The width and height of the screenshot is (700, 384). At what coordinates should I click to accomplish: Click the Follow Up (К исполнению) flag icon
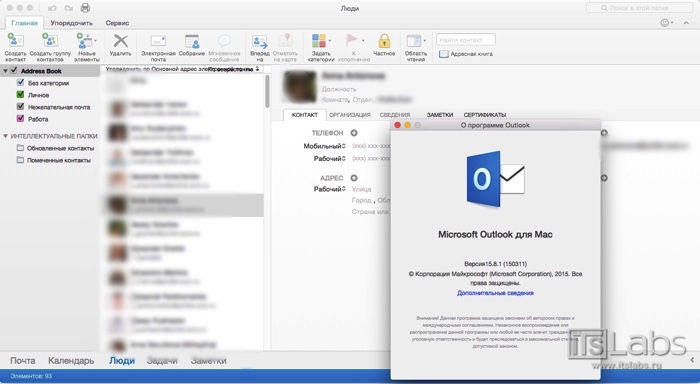tap(352, 41)
